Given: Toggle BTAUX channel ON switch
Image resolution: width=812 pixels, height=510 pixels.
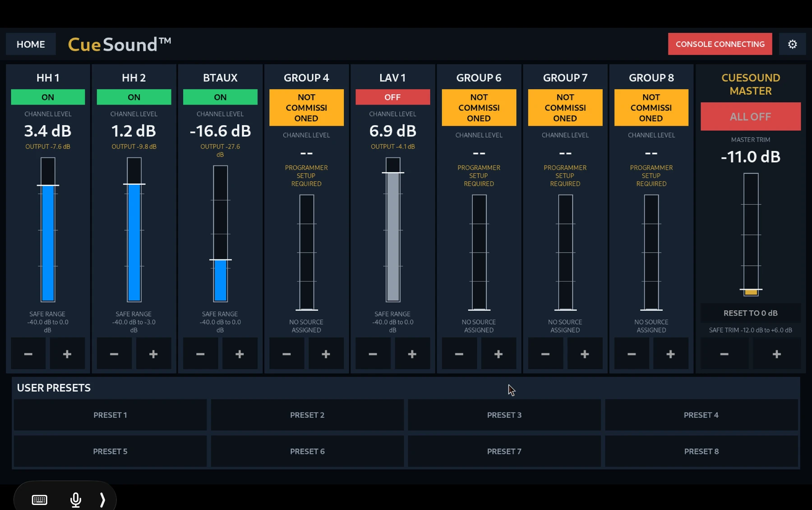Looking at the screenshot, I should click(x=220, y=97).
